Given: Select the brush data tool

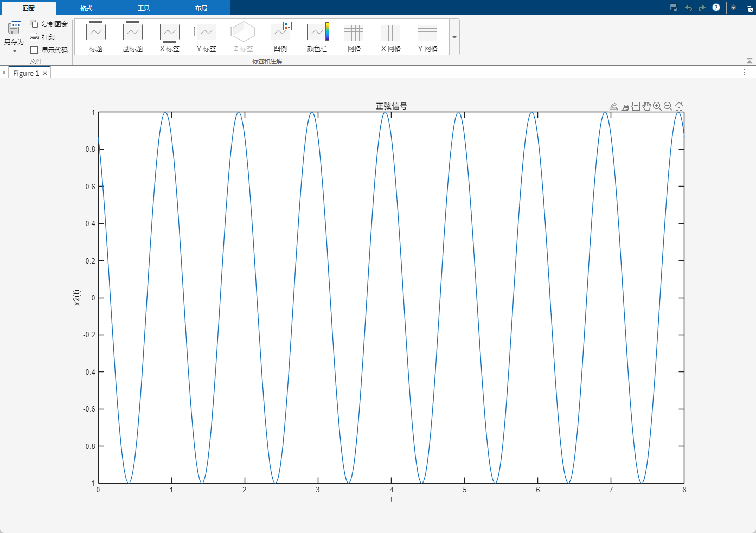Looking at the screenshot, I should (625, 106).
